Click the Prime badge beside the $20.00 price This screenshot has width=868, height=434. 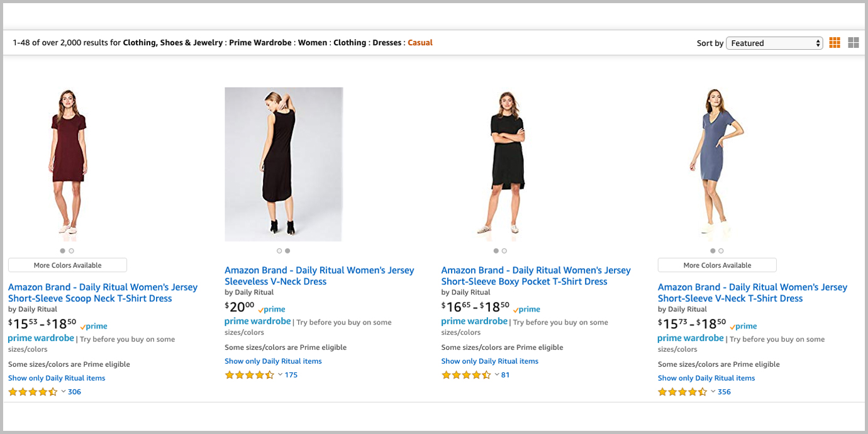tap(271, 309)
